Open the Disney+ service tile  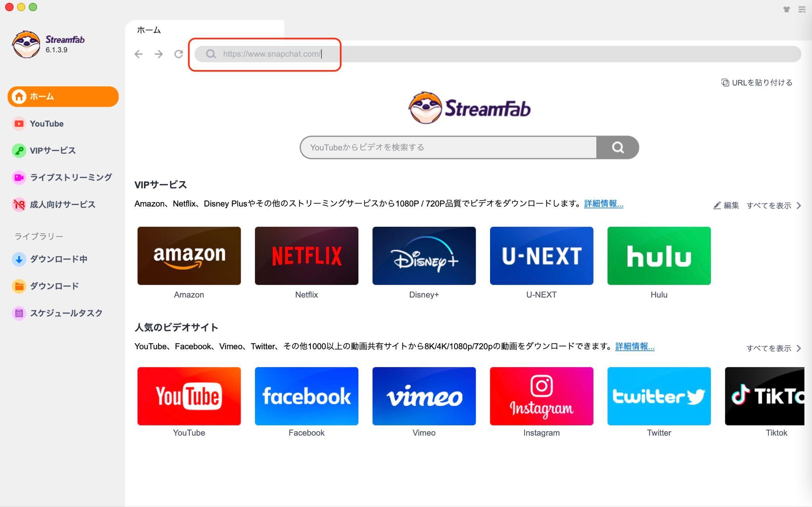tap(424, 256)
